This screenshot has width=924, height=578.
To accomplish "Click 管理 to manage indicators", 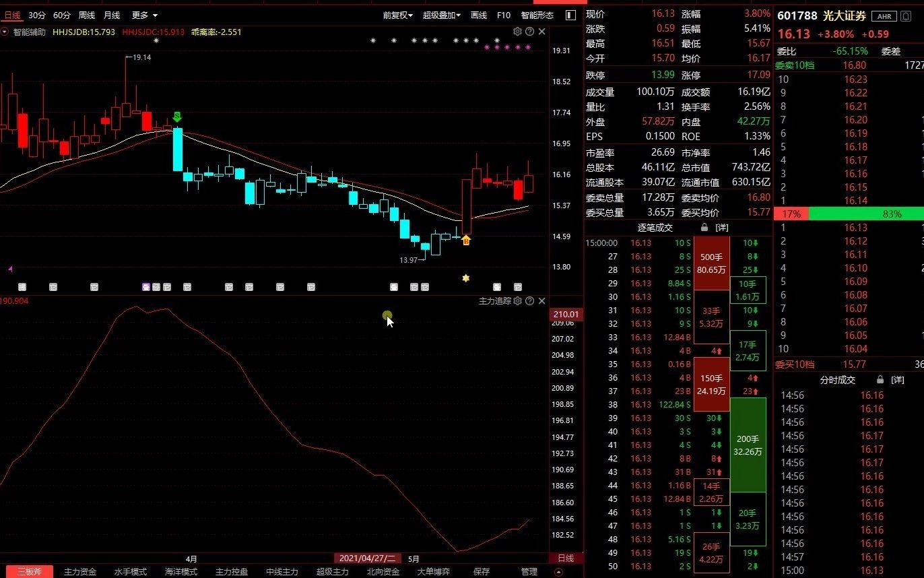I will [529, 572].
